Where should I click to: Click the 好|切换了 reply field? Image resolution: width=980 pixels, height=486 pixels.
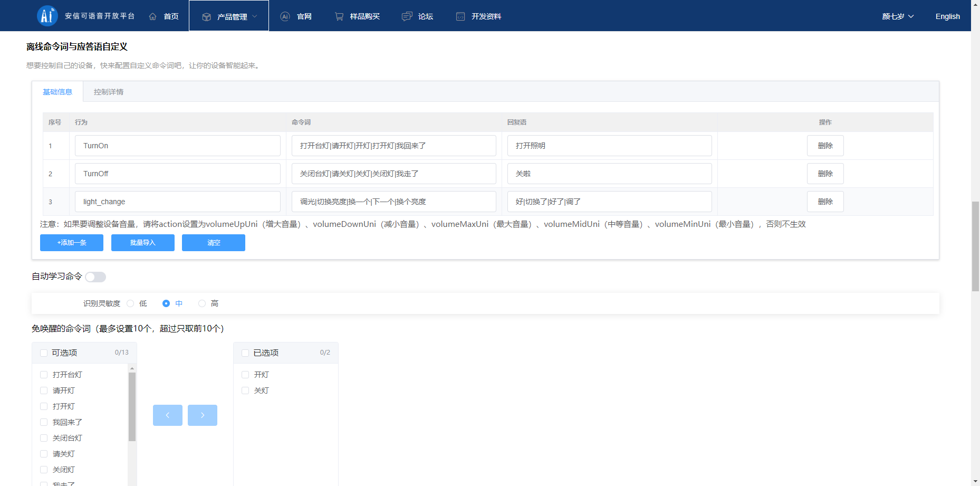pyautogui.click(x=610, y=202)
